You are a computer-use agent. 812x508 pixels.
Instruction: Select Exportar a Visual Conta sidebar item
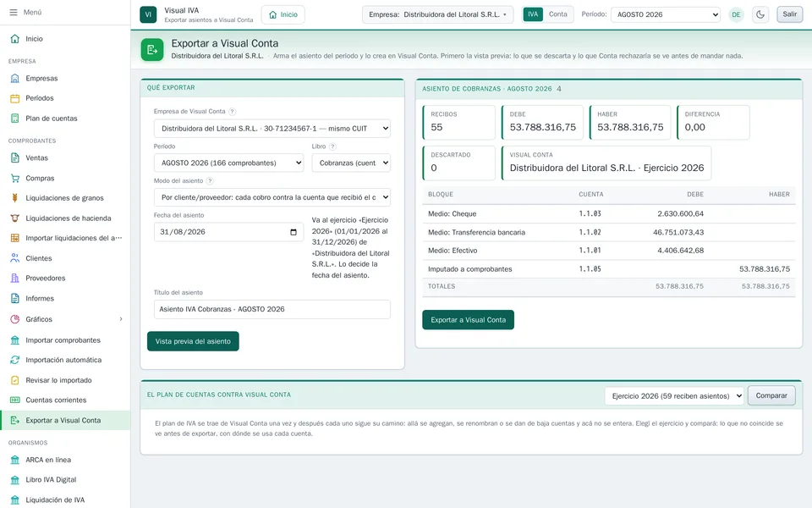coord(65,421)
